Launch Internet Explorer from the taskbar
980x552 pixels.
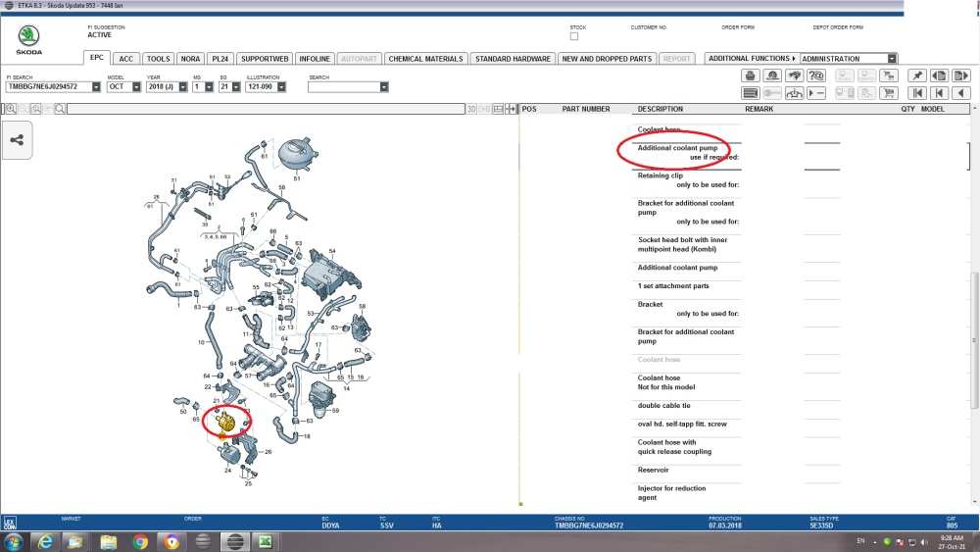tap(45, 541)
